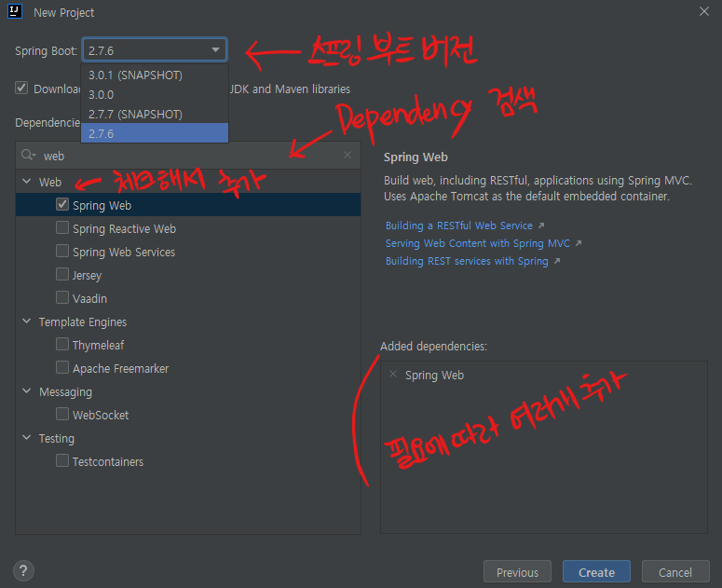This screenshot has width=722, height=588.
Task: Click the Create button
Action: [596, 572]
